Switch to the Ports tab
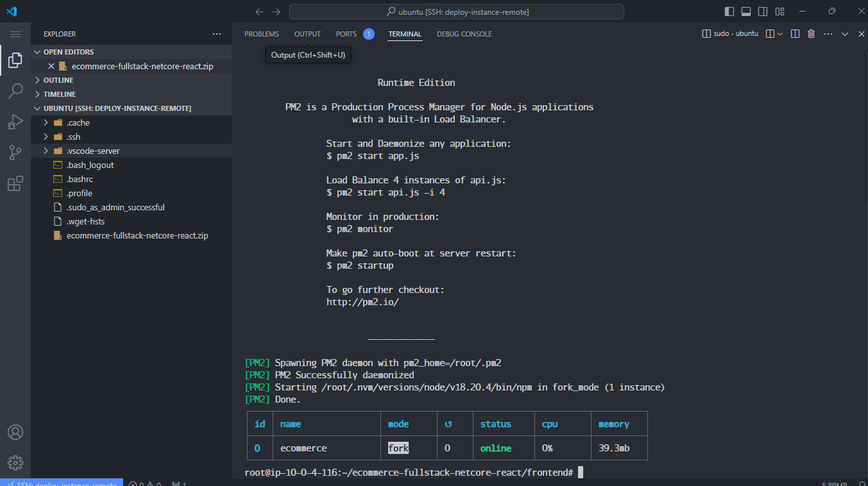 [x=346, y=34]
